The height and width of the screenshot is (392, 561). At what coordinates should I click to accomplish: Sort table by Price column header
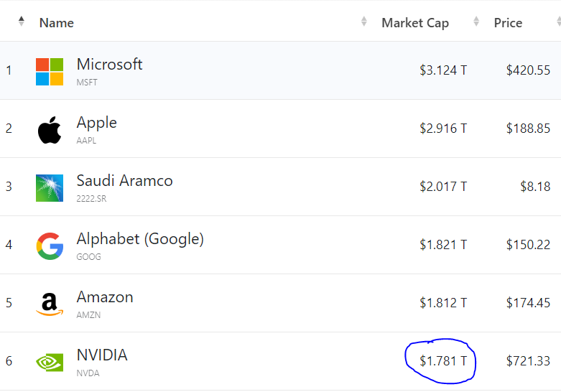(x=508, y=23)
